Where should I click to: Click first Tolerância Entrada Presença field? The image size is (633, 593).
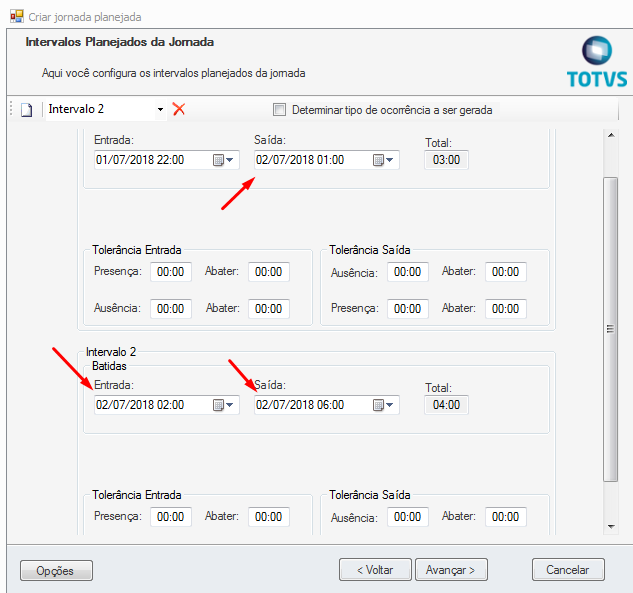tap(171, 272)
